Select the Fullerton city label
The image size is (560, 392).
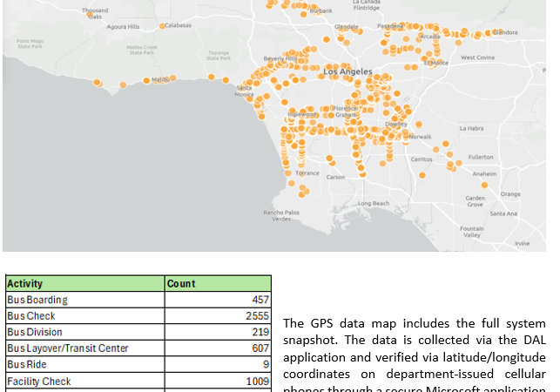click(480, 157)
